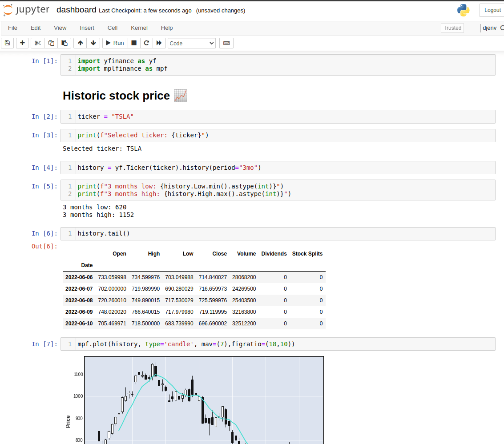The width and height of the screenshot is (504, 444).
Task: Save the notebook via save icon
Action: [7, 43]
